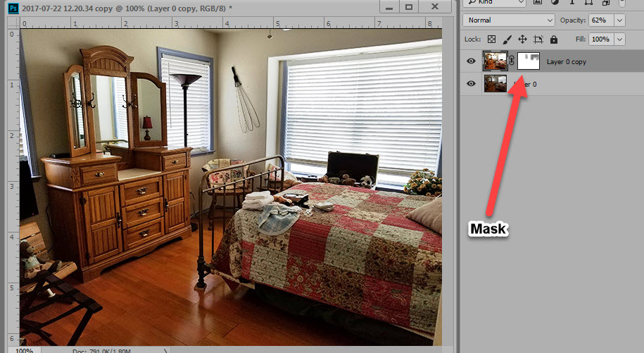Viewport: 644px width, 353px height.
Task: Click the Layer 0 copy layer name
Action: pos(567,61)
